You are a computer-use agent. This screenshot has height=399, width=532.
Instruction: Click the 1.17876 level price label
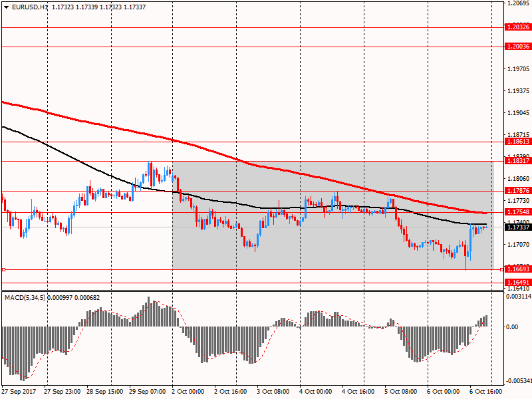(x=517, y=191)
